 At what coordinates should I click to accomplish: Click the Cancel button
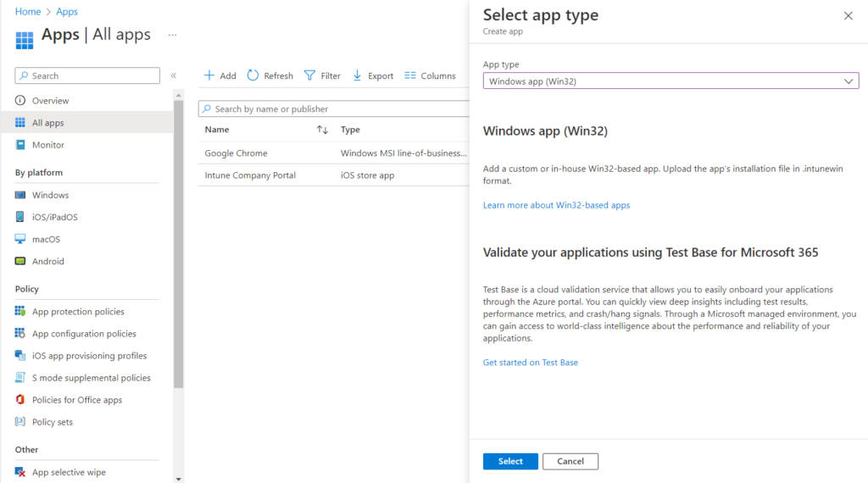(x=570, y=462)
